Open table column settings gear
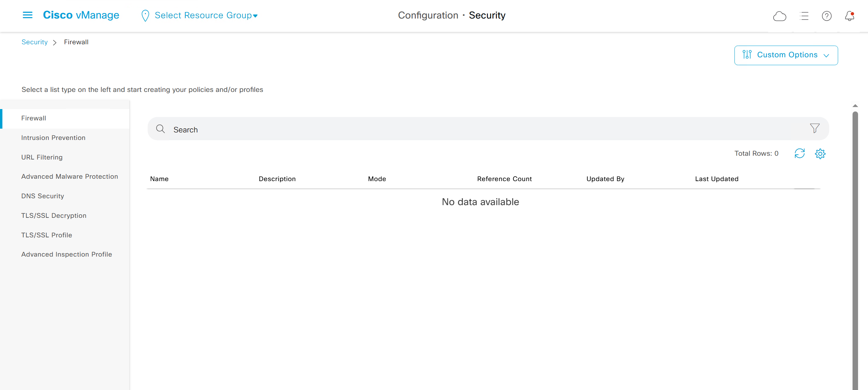 click(820, 154)
